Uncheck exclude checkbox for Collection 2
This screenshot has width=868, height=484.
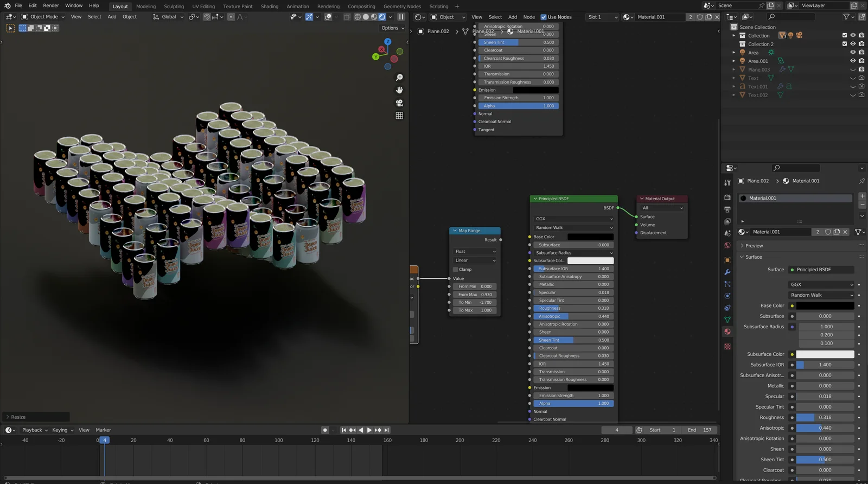844,44
